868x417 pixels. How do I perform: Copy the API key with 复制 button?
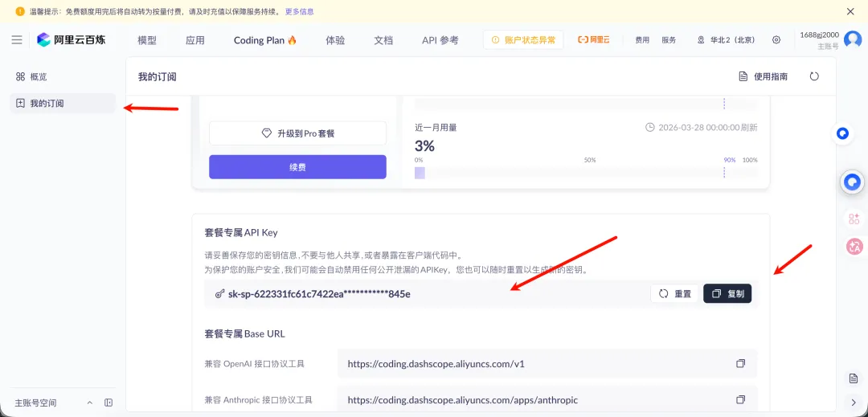point(727,294)
